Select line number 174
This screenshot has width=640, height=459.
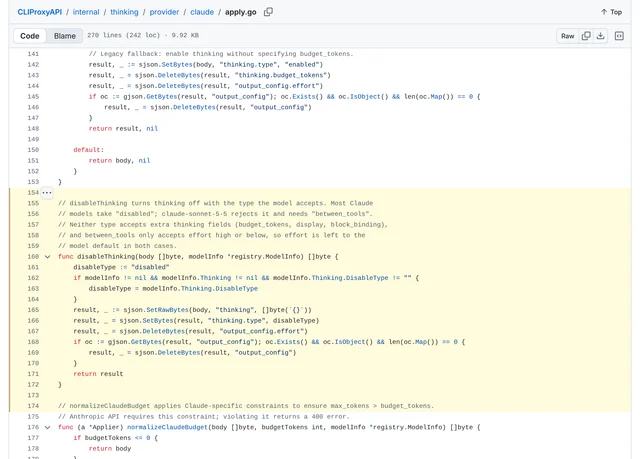point(33,406)
